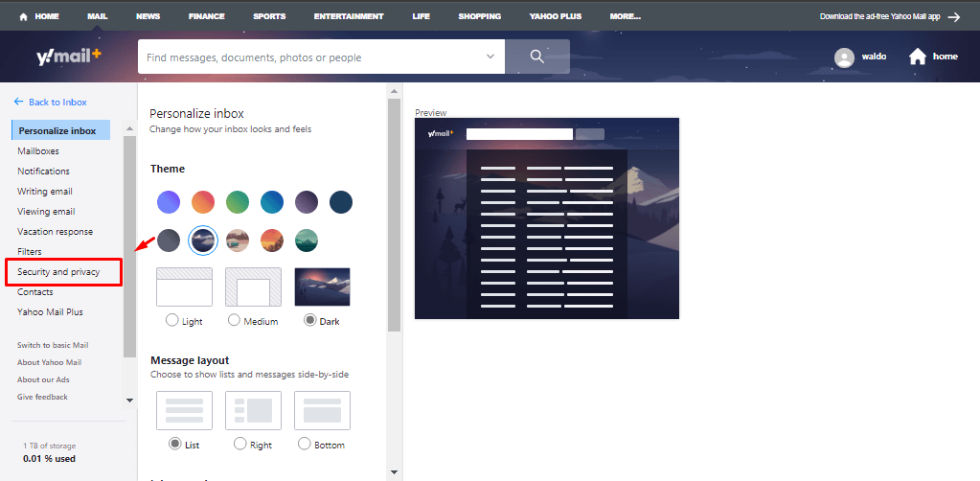Select the orange gradient theme
The image size is (980, 481).
203,202
